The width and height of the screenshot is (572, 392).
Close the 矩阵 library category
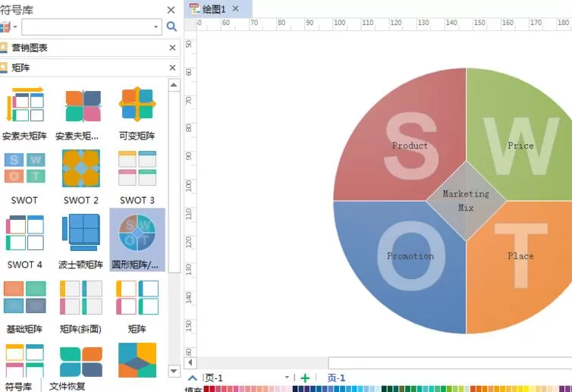click(x=172, y=67)
